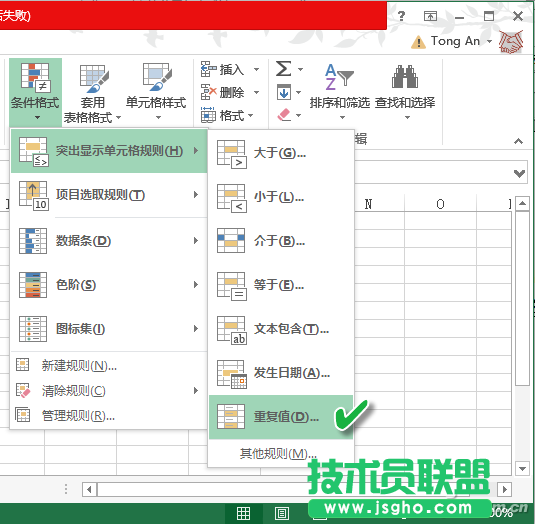The height and width of the screenshot is (524, 535).
Task: Open the 条件格式 conditional formatting button
Action: click(x=35, y=91)
